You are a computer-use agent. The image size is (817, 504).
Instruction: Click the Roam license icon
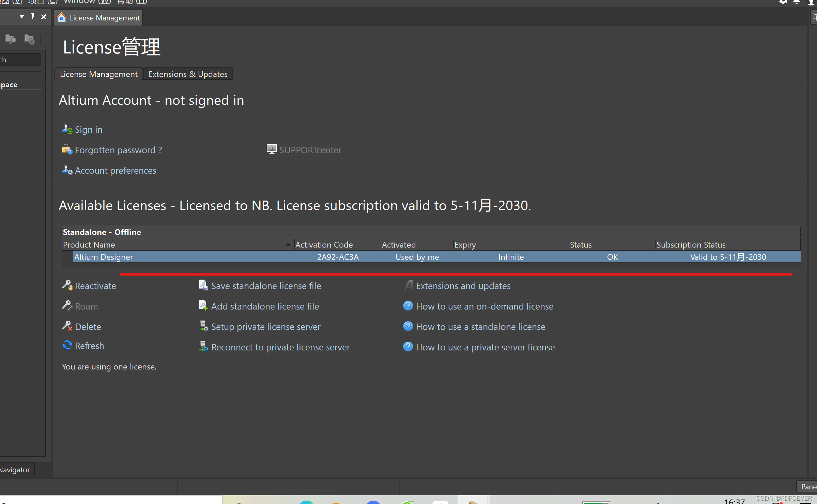pos(68,306)
